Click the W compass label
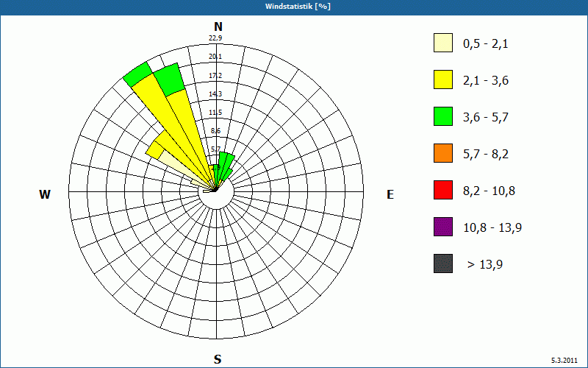 click(x=45, y=194)
